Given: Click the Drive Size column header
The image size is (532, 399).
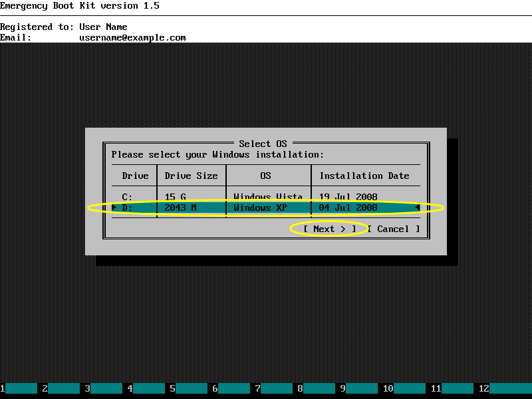Looking at the screenshot, I should pyautogui.click(x=191, y=176).
